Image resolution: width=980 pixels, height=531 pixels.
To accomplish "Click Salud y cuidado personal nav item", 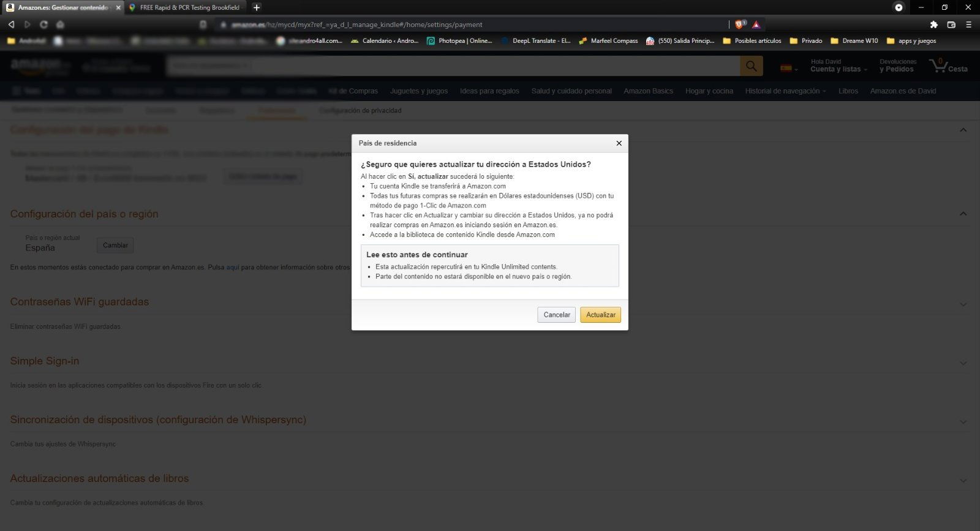I will tap(571, 91).
